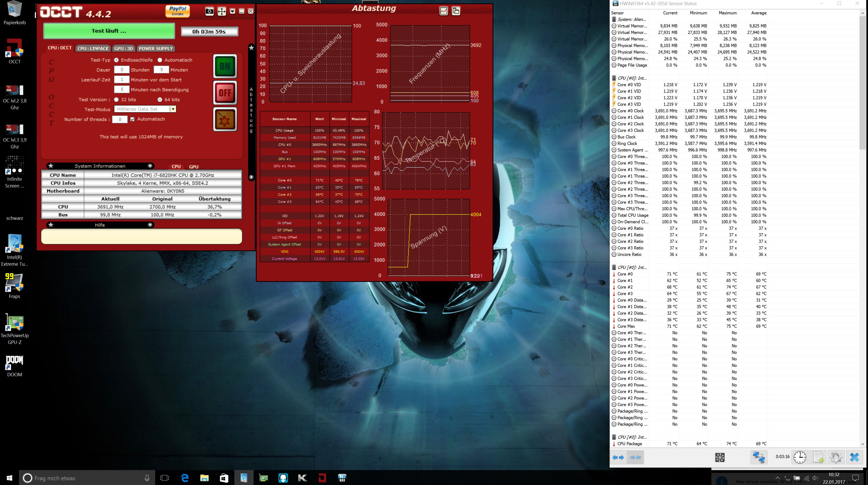Image resolution: width=868 pixels, height=485 pixels.
Task: Select the 'Core #0 VID' sensor row
Action: point(689,85)
